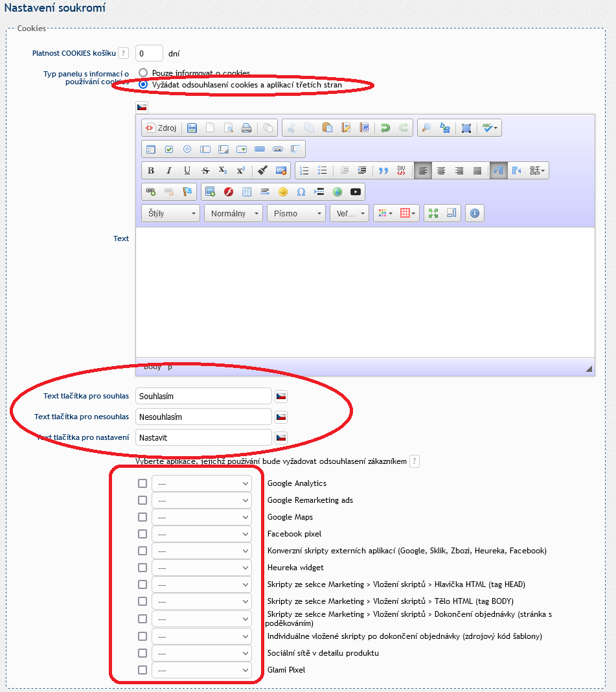Click the Undo arrow icon
Viewport: 616px width, 692px height.
(385, 128)
